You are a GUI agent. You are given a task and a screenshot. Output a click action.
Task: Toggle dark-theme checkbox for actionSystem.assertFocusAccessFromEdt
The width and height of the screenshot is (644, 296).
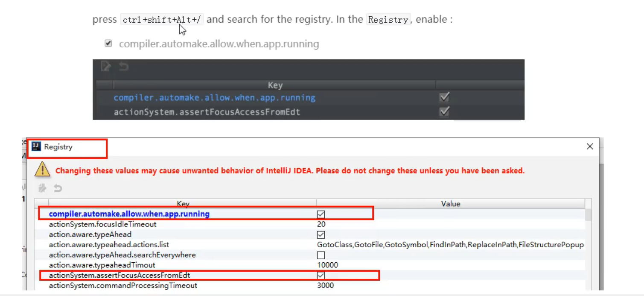tap(444, 112)
